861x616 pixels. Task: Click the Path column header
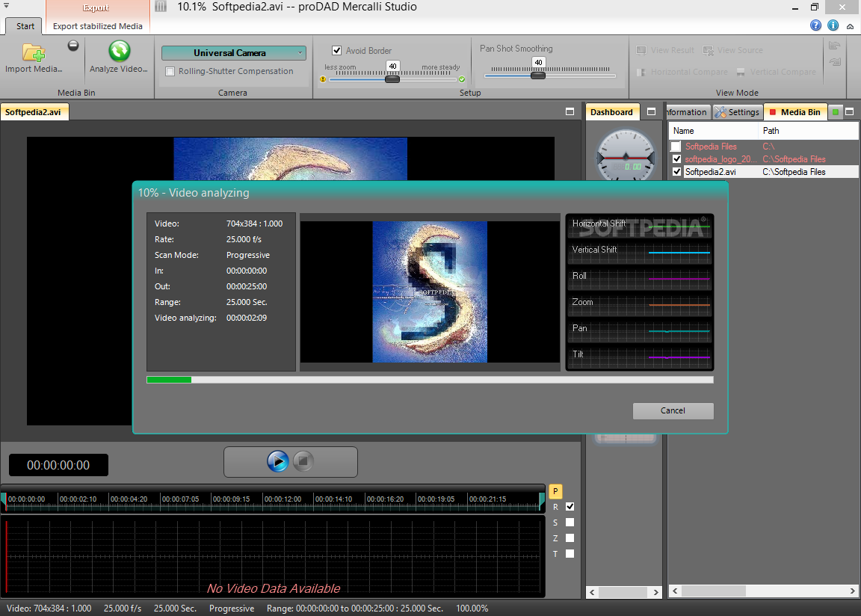[x=808, y=131]
